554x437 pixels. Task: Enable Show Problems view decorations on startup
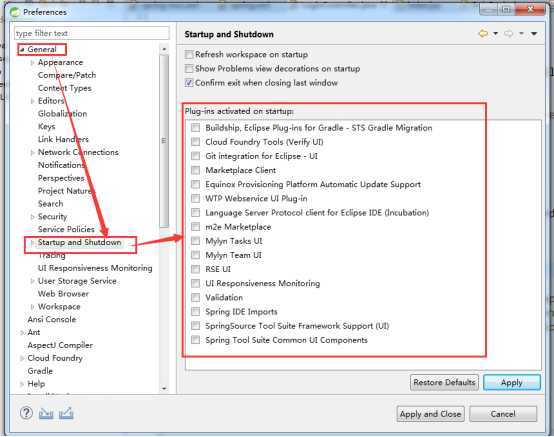click(189, 69)
